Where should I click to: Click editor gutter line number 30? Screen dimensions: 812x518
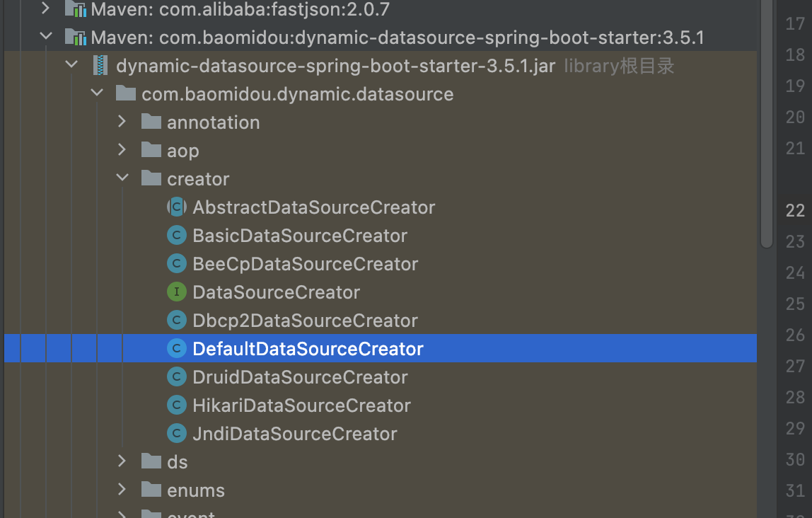click(x=795, y=459)
